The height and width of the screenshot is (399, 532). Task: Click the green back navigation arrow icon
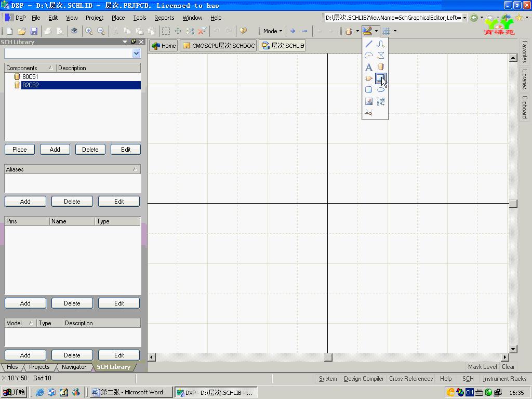tap(474, 18)
